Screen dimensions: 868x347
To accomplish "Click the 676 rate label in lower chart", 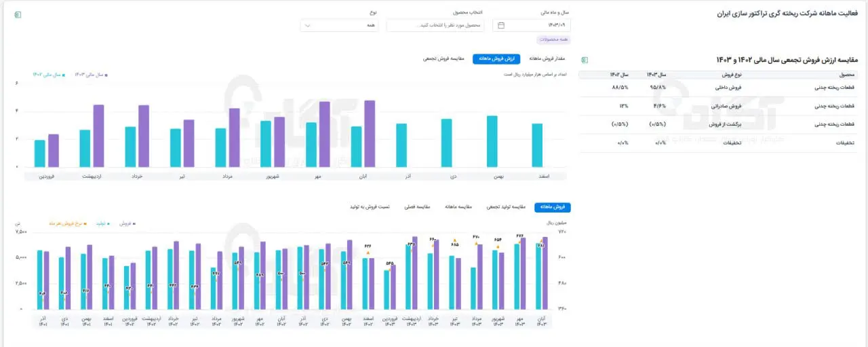I will (519, 236).
